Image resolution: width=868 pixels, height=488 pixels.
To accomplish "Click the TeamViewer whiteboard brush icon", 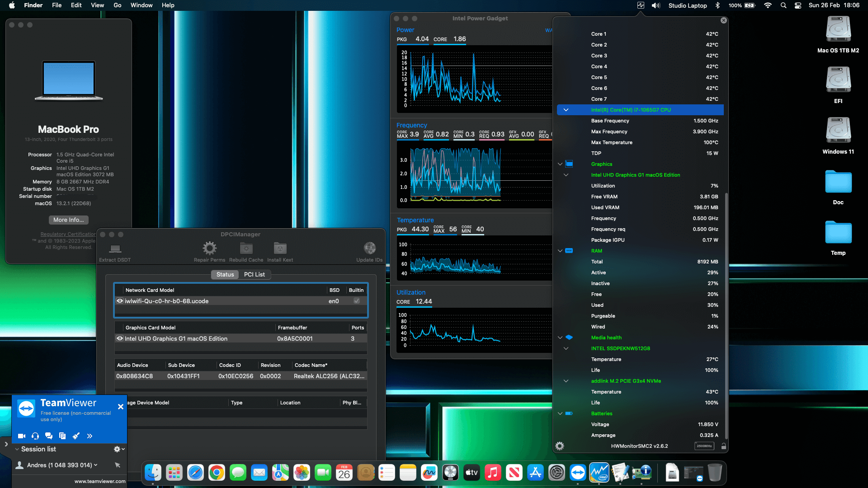I will [76, 436].
